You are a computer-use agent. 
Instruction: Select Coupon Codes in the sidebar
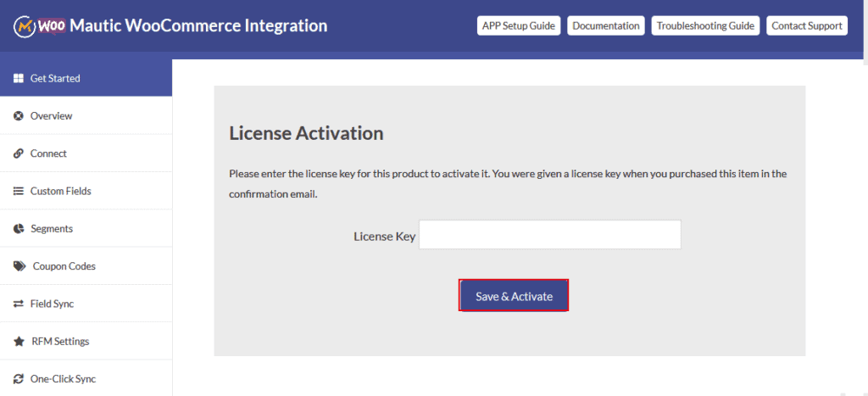tap(86, 266)
